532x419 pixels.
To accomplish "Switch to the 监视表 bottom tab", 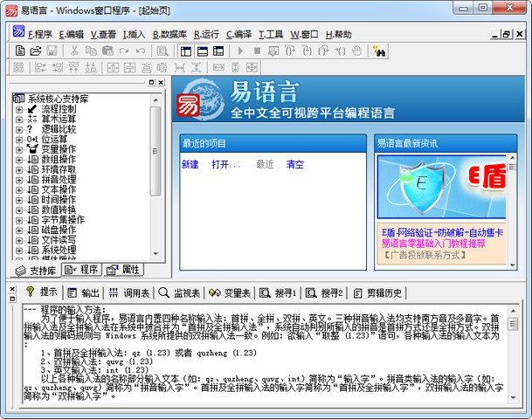I will click(179, 293).
